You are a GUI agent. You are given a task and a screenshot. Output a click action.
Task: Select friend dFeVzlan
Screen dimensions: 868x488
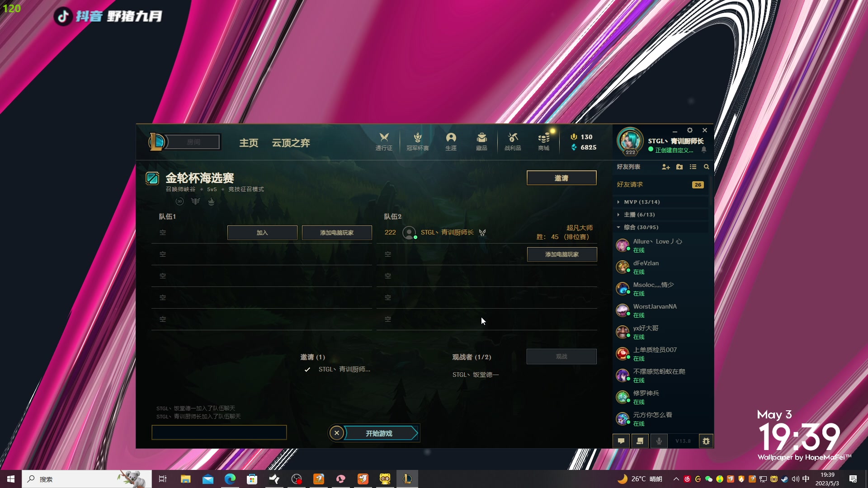click(x=660, y=267)
